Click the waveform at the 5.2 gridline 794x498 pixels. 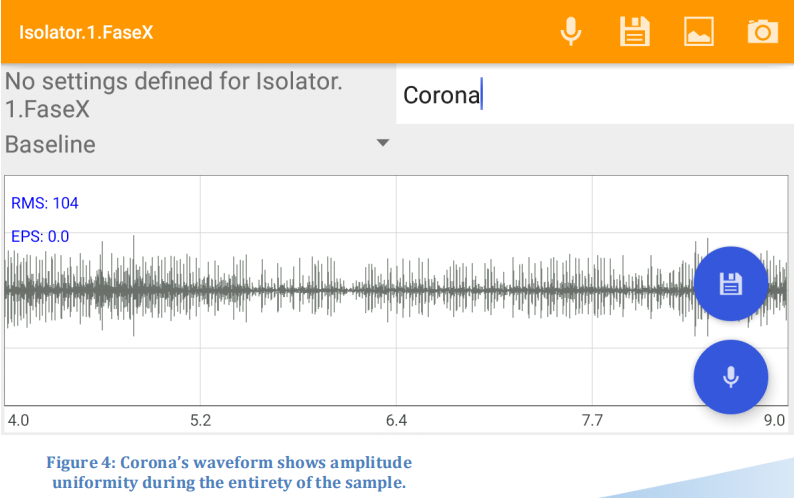pyautogui.click(x=201, y=290)
